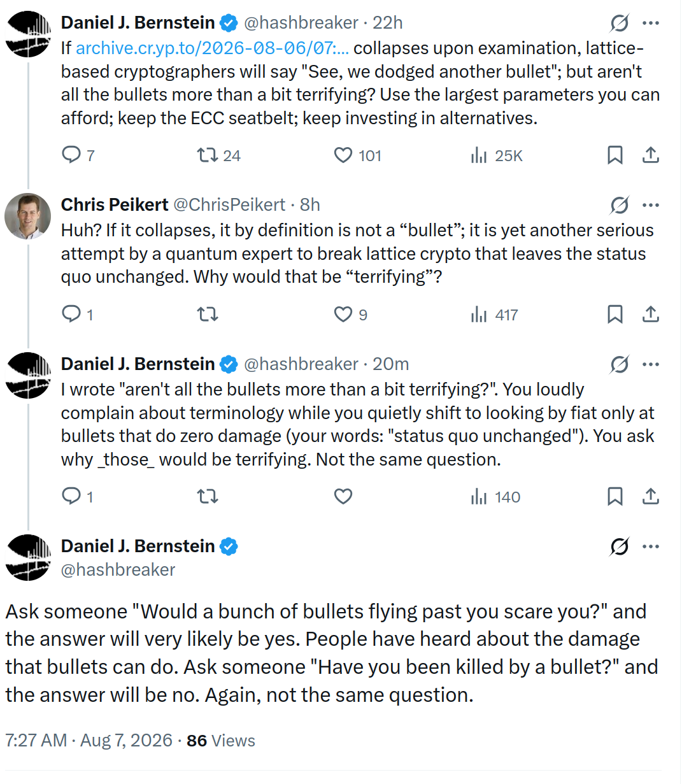Open Chris Peikert's profile picture

tap(27, 216)
